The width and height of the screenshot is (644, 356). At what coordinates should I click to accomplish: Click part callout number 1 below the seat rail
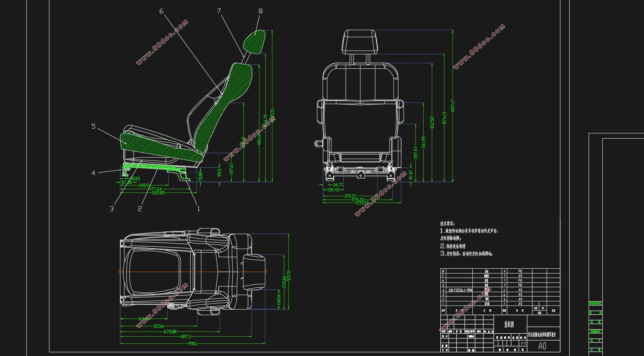(x=198, y=209)
